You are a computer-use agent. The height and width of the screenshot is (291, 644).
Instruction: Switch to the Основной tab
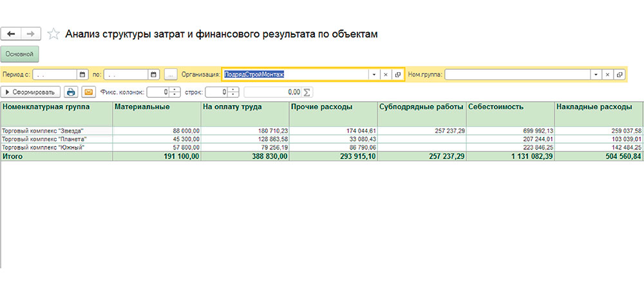tap(20, 54)
